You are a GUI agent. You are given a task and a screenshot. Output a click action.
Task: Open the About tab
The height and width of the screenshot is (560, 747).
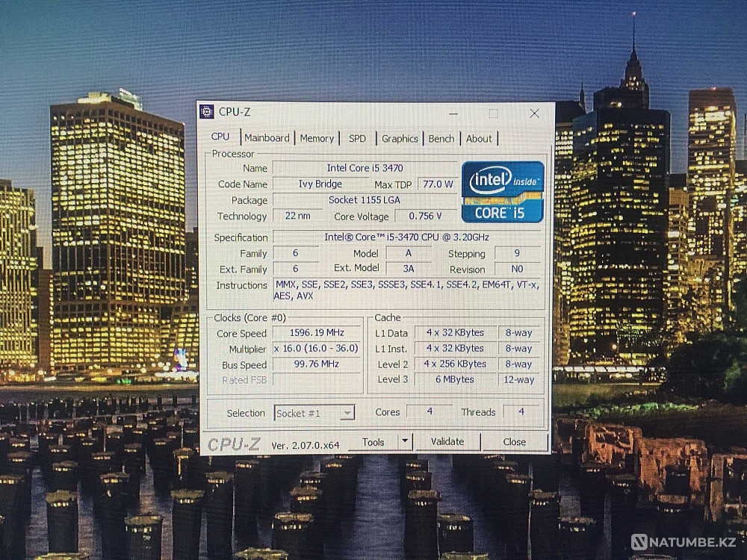(479, 139)
